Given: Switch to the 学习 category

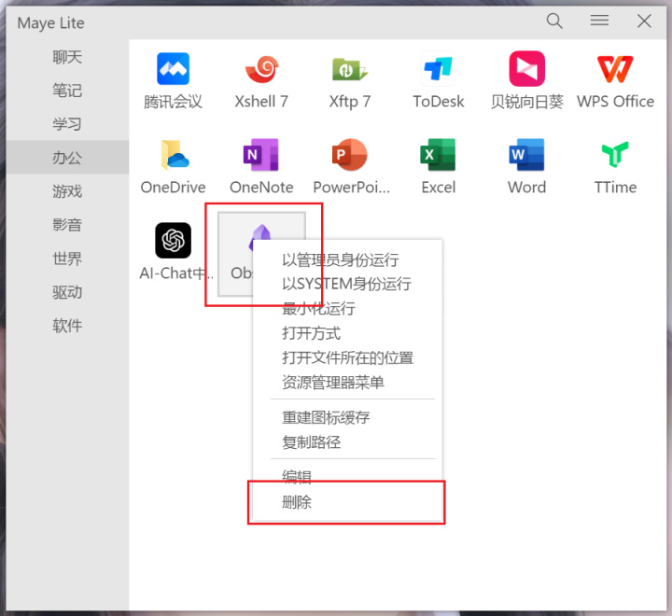Looking at the screenshot, I should pos(67,124).
